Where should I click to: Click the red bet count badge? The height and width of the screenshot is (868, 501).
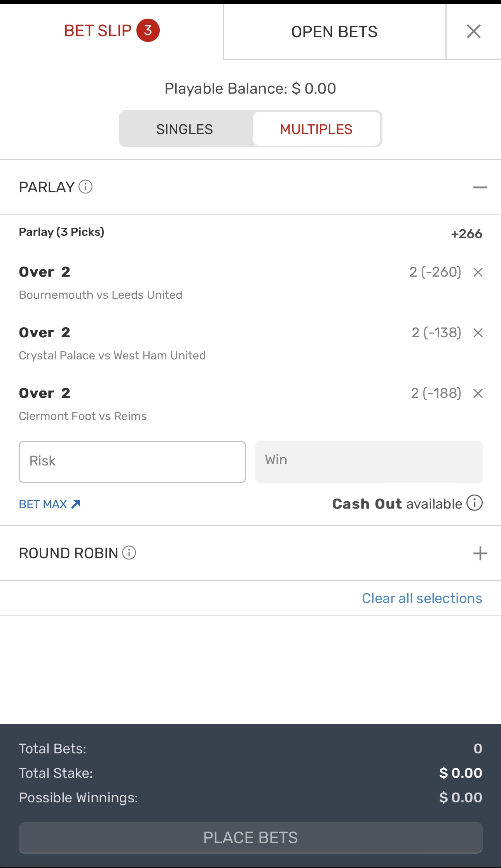tap(148, 30)
